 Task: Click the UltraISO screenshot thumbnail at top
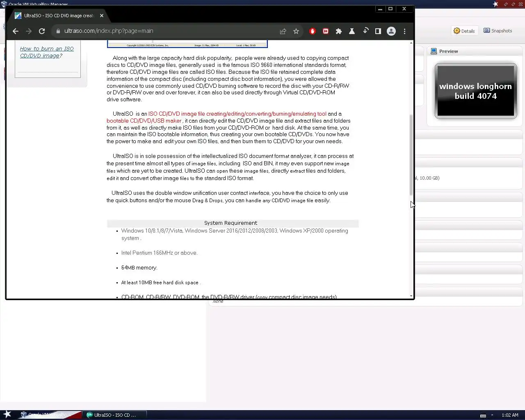(187, 44)
